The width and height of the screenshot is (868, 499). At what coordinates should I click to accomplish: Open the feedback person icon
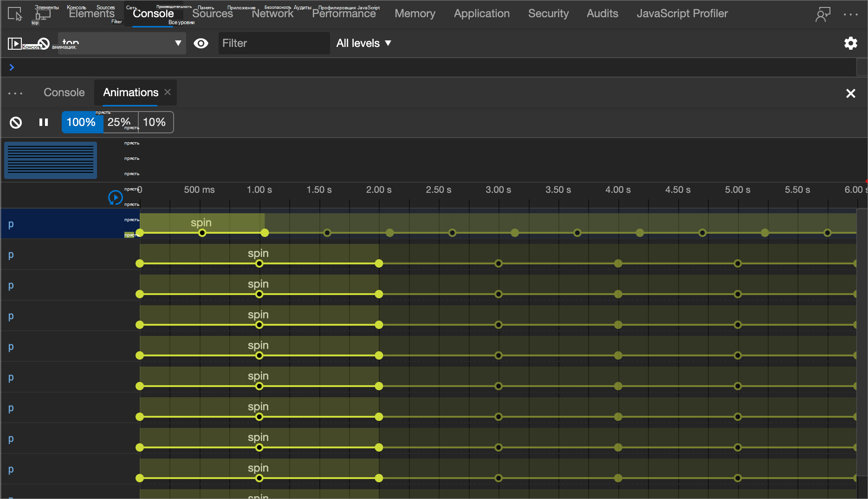[x=823, y=14]
